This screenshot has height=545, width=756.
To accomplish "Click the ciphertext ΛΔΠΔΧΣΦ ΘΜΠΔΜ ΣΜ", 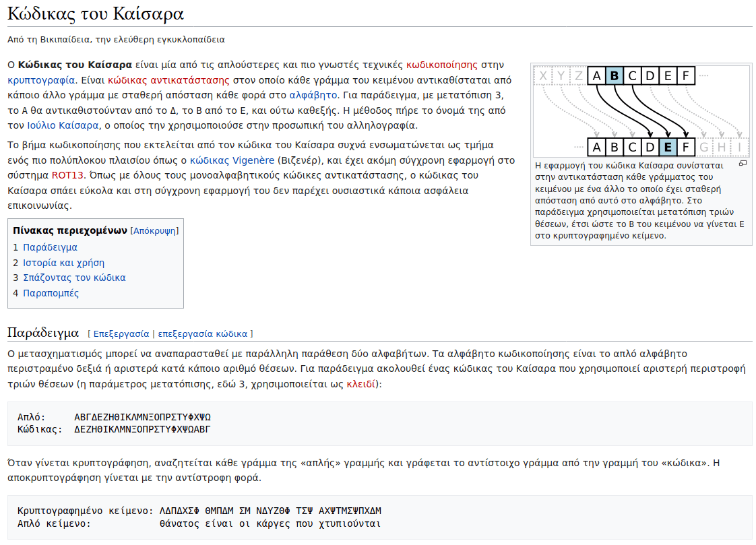I will tap(205, 511).
